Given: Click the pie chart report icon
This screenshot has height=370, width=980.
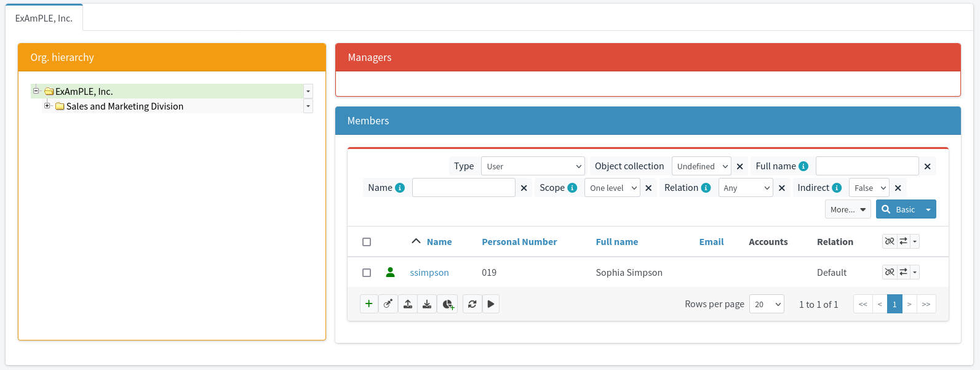Looking at the screenshot, I should 448,304.
